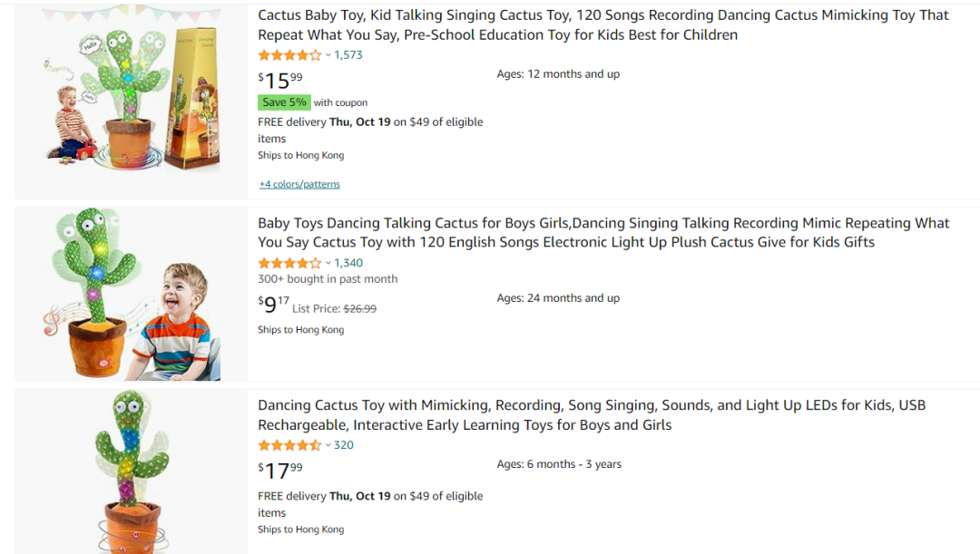Click the struck-through $26.99 list price

click(x=359, y=309)
